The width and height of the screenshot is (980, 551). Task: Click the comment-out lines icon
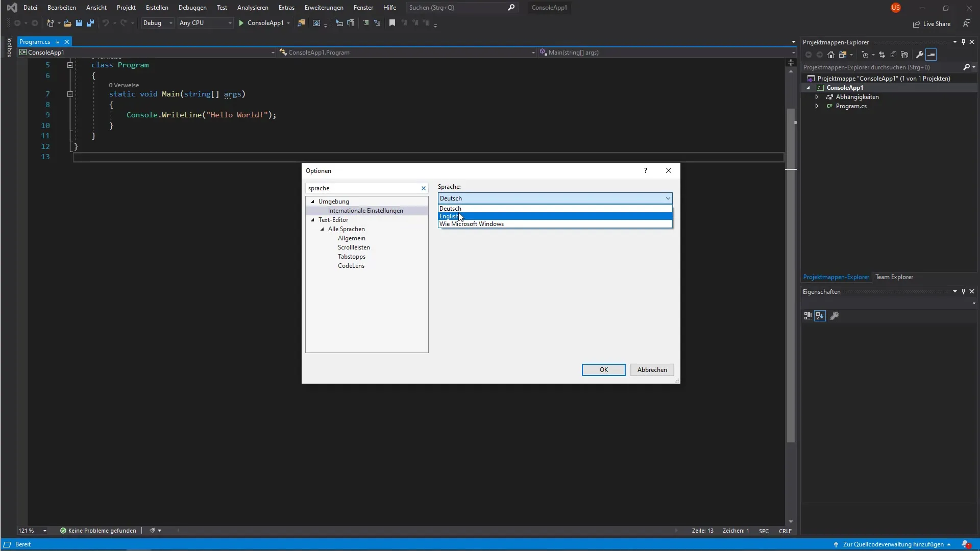(x=365, y=23)
